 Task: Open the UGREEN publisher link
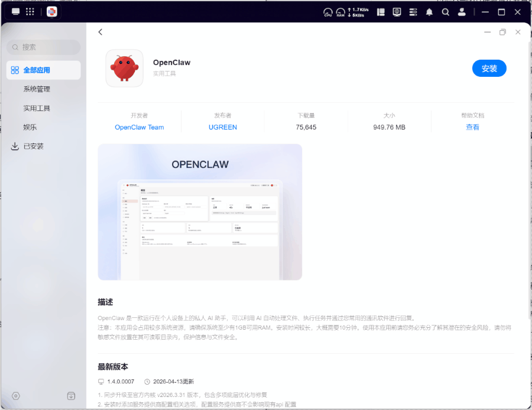pyautogui.click(x=223, y=127)
